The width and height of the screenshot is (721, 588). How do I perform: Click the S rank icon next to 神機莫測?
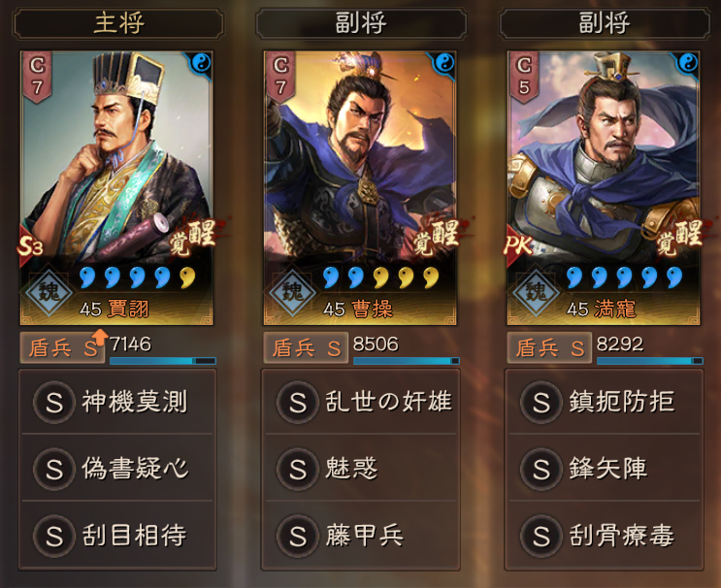click(x=54, y=403)
